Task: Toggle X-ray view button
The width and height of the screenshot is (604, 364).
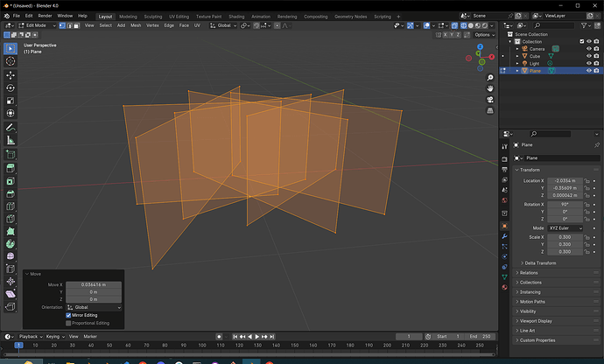Action: [454, 25]
